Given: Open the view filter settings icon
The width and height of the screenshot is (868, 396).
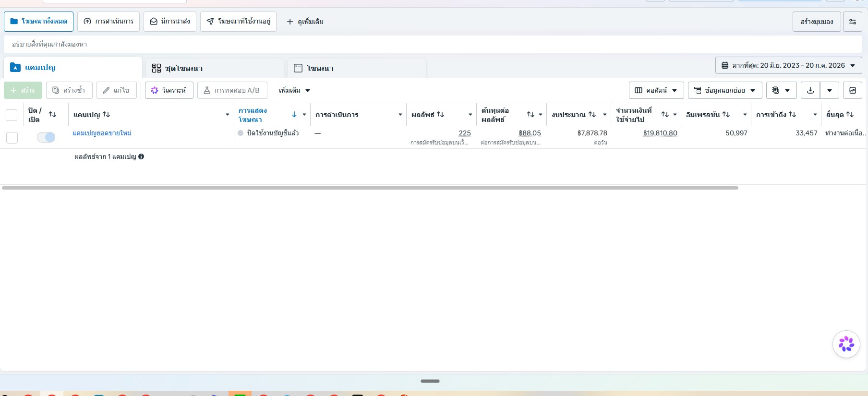Looking at the screenshot, I should coord(853,22).
